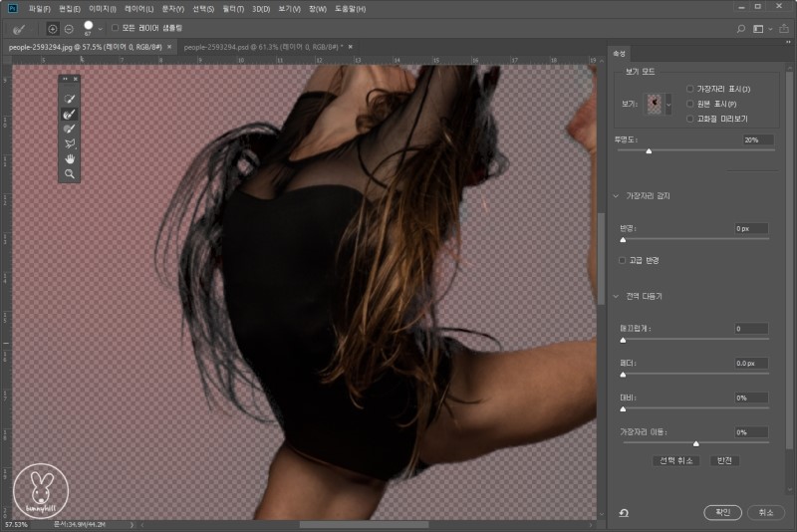Check the 가장자리 표시(J) option

(x=690, y=90)
